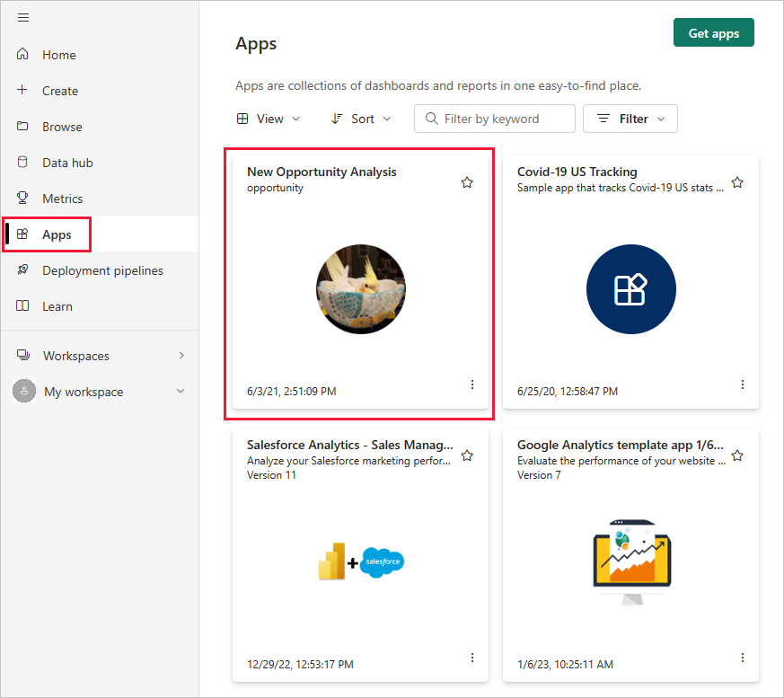Image resolution: width=784 pixels, height=698 pixels.
Task: Favorite the Salesforce Analytics app
Action: point(467,455)
